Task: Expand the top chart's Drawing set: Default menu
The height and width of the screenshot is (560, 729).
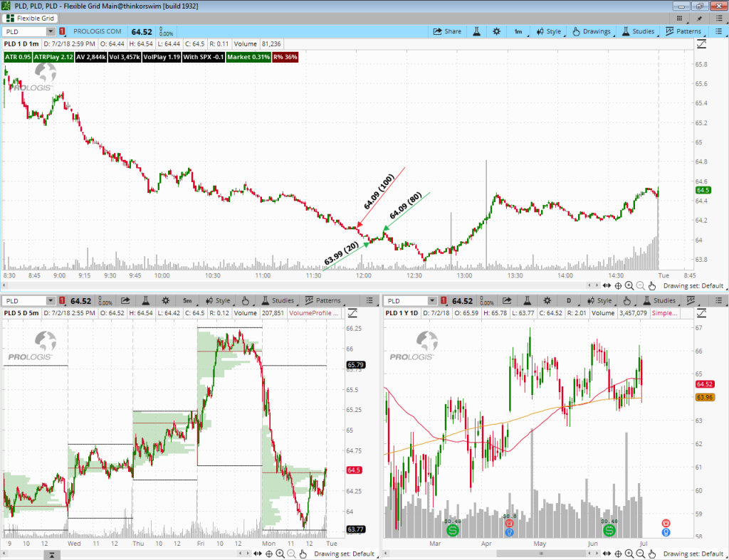Action: pyautogui.click(x=692, y=285)
